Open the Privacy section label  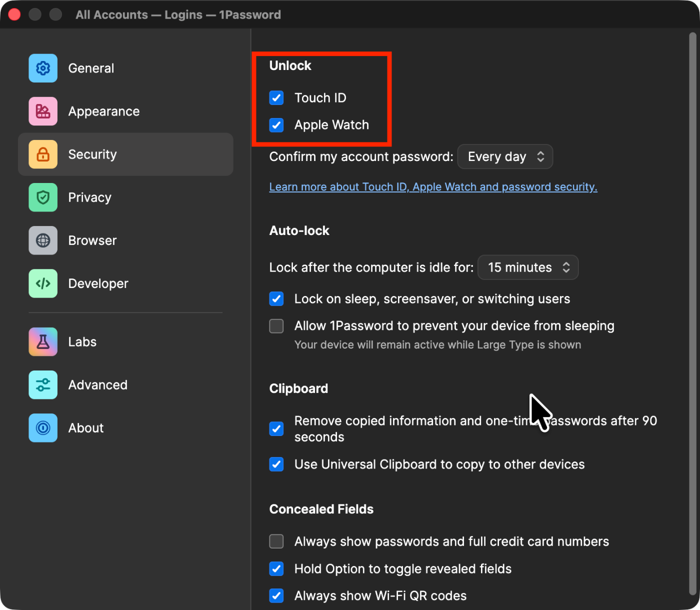point(89,197)
